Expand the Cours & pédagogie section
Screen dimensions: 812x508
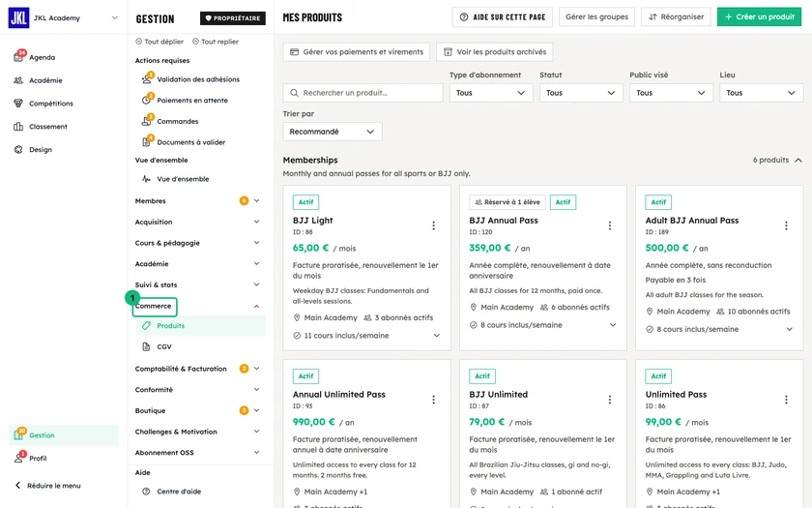pyautogui.click(x=256, y=243)
